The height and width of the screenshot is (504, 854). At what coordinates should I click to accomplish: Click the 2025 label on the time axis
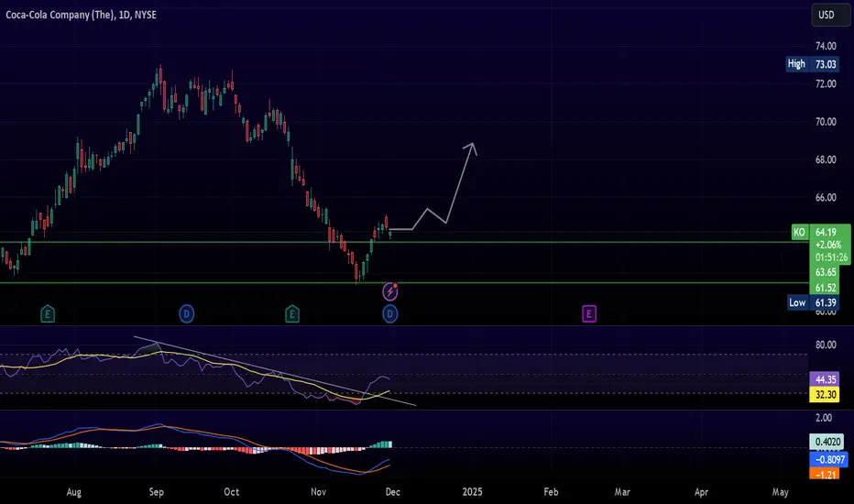(x=472, y=492)
